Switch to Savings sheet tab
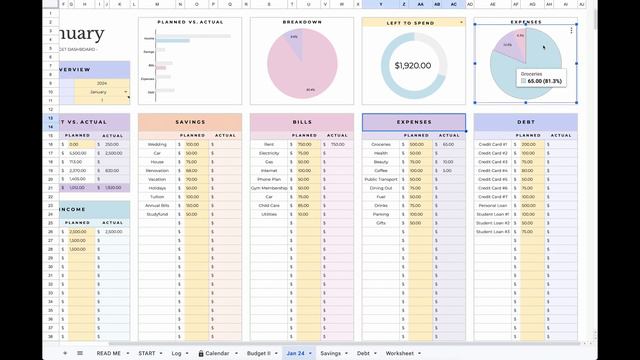This screenshot has width=640, height=360. point(330,353)
